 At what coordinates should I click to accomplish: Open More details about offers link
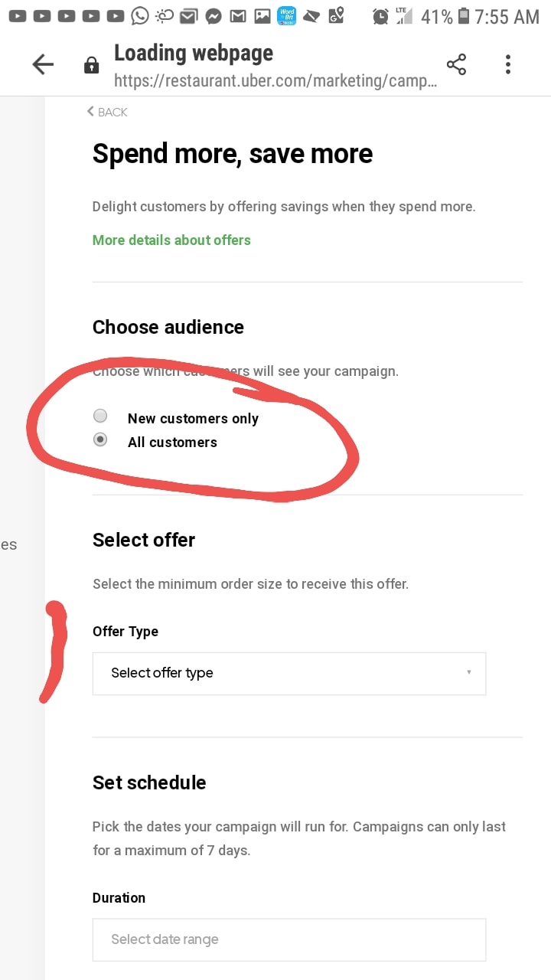(x=171, y=240)
